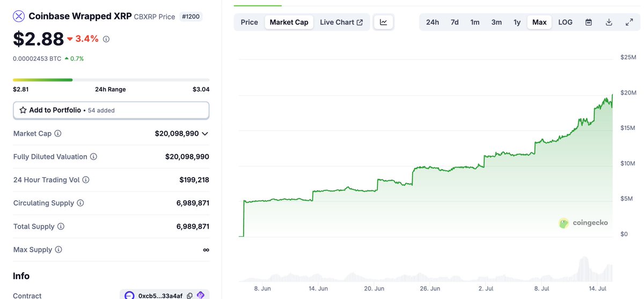This screenshot has height=299, width=644.
Task: Show 24 Hour Trading Vol info icon
Action: [86, 180]
